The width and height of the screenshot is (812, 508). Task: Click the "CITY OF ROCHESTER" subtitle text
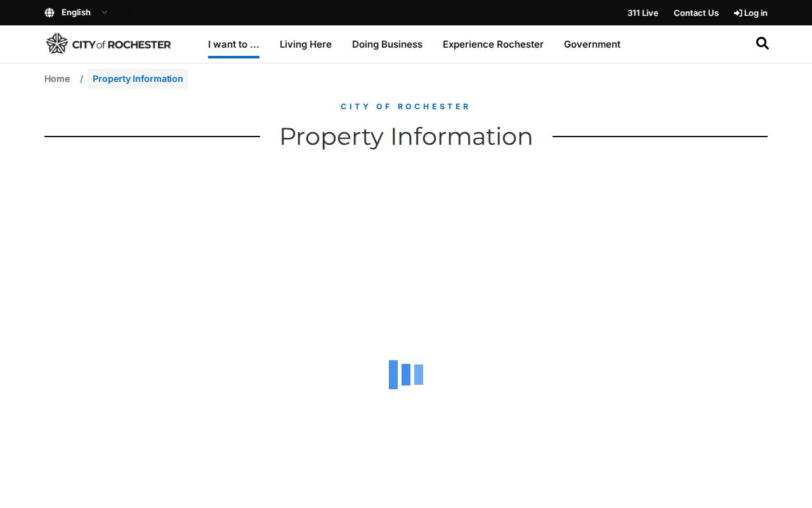(406, 107)
